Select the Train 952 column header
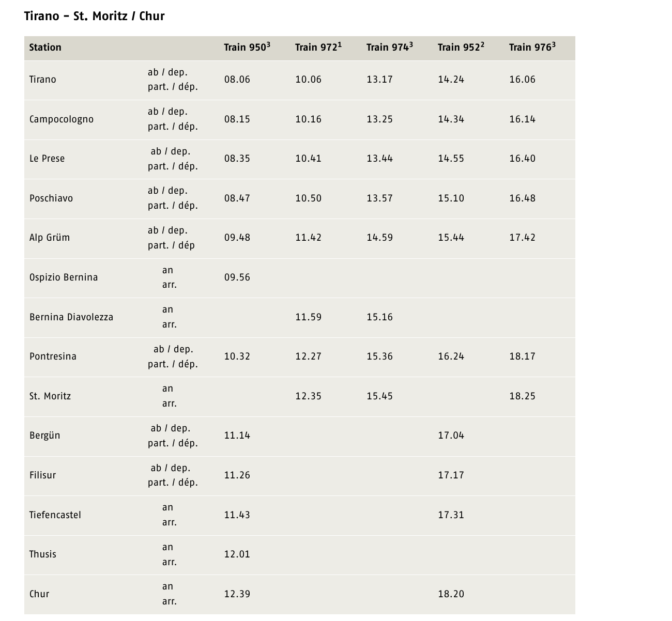This screenshot has height=621, width=672. (x=461, y=47)
